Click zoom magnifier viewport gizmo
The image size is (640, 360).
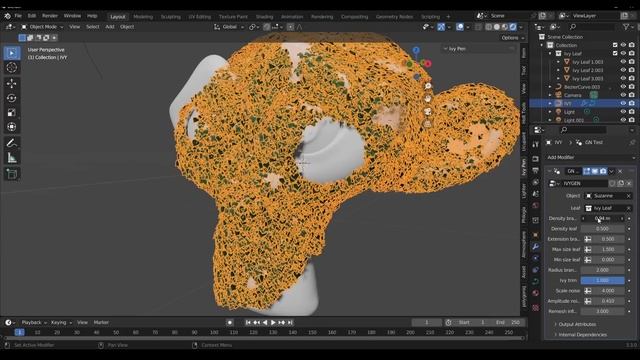(428, 86)
